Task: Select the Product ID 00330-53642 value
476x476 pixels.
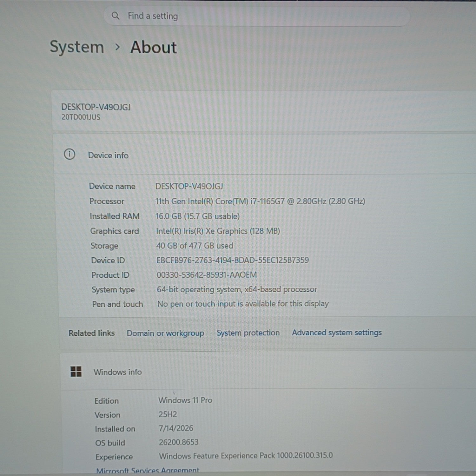Action: [x=207, y=275]
